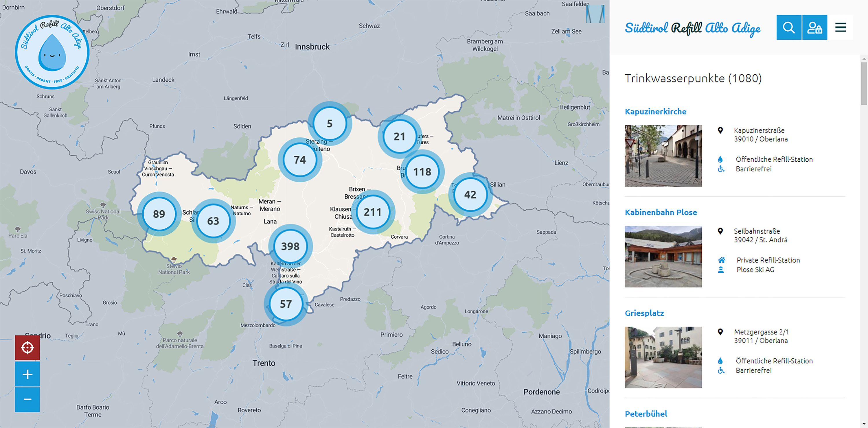Click the scrollbar up arrow
This screenshot has height=428, width=868.
coord(864,59)
